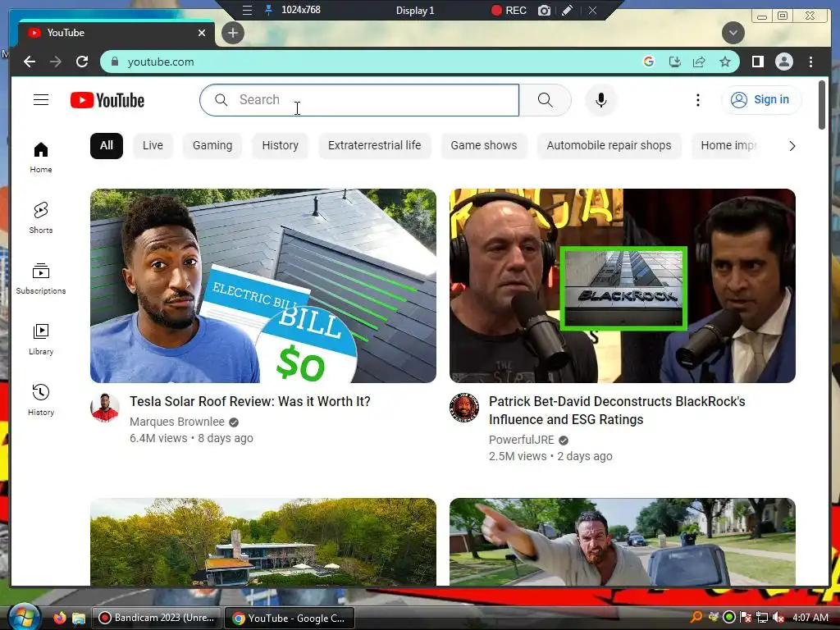Click in the YouTube Search field
Viewport: 840px width, 630px height.
pos(359,99)
